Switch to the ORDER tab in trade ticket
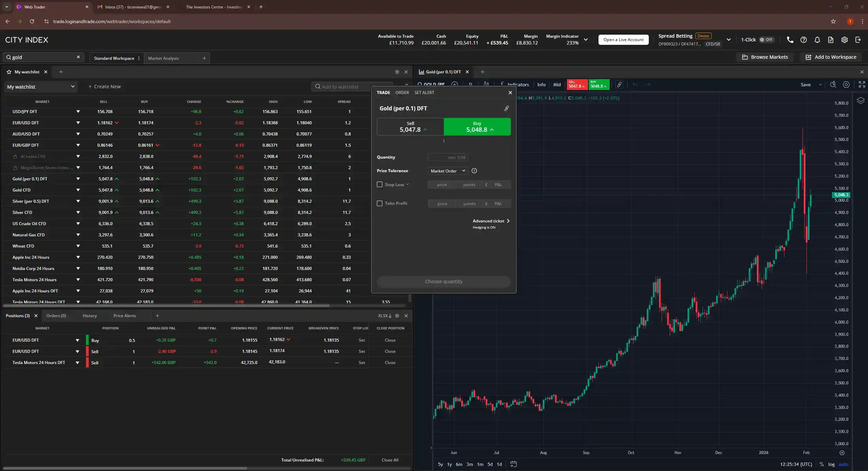The image size is (868, 471). pos(402,92)
